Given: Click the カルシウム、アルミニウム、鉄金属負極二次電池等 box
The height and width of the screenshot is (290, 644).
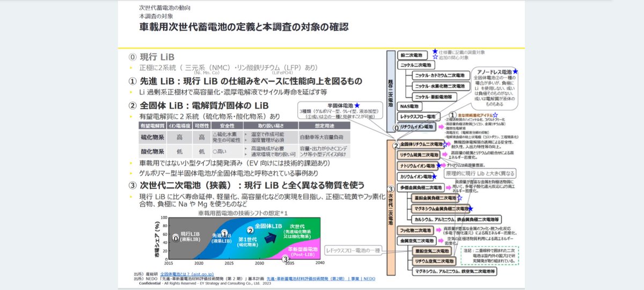Looking at the screenshot, I should pyautogui.click(x=457, y=219).
